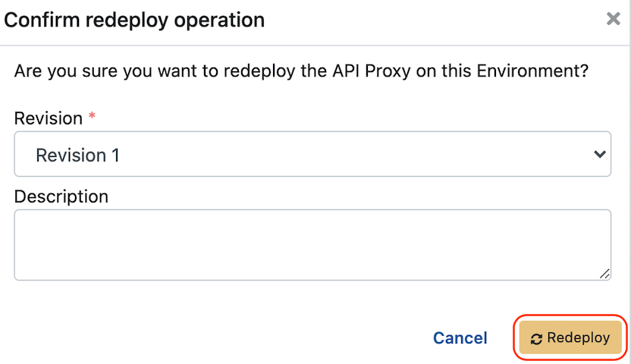This screenshot has height=364, width=631.
Task: Cancel the redeploy operation
Action: pyautogui.click(x=460, y=338)
